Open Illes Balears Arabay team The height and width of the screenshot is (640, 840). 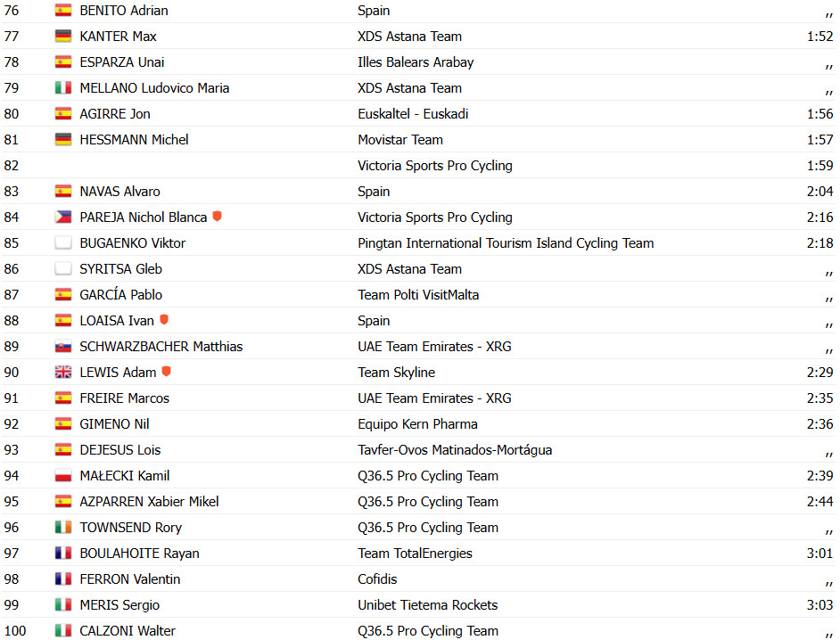click(x=416, y=62)
